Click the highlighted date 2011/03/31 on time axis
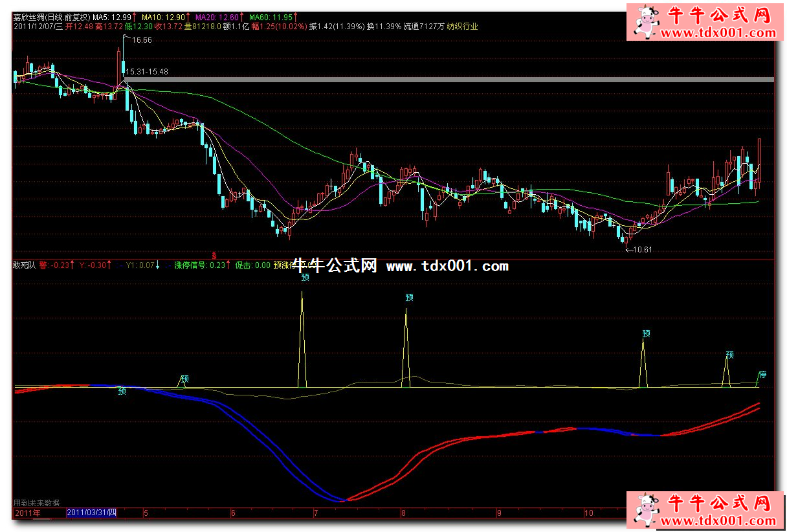 coord(91,513)
